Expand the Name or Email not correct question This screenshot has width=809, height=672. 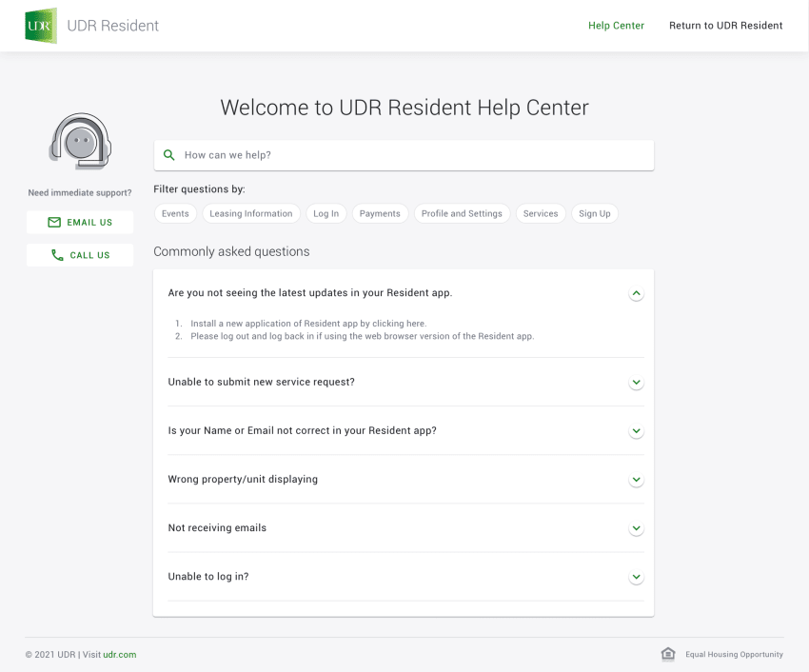point(636,431)
